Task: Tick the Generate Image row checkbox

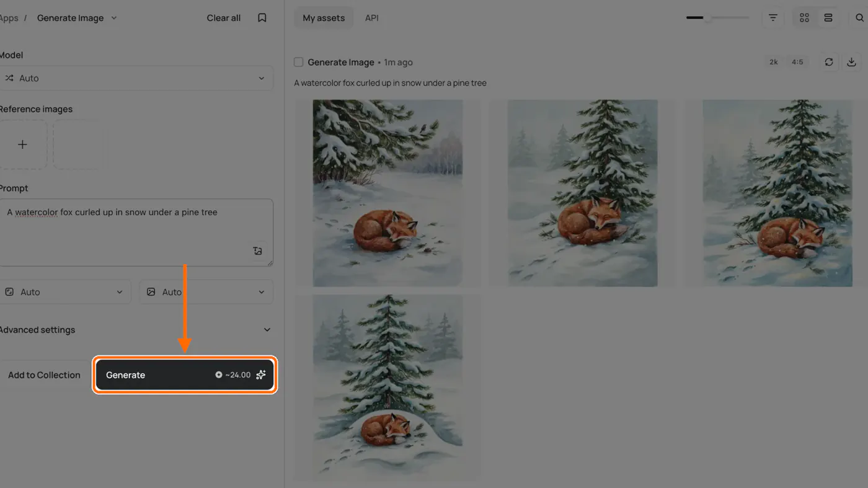Action: click(299, 62)
